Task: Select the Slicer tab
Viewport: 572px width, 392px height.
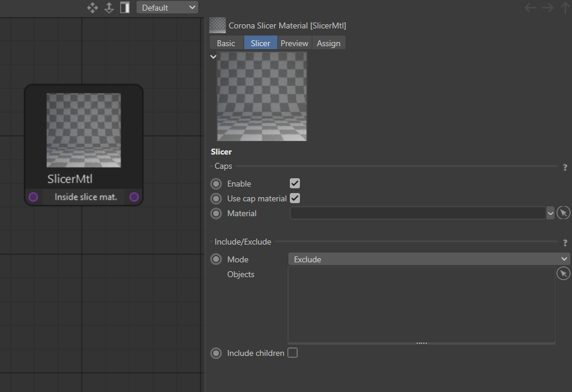Action: click(260, 43)
